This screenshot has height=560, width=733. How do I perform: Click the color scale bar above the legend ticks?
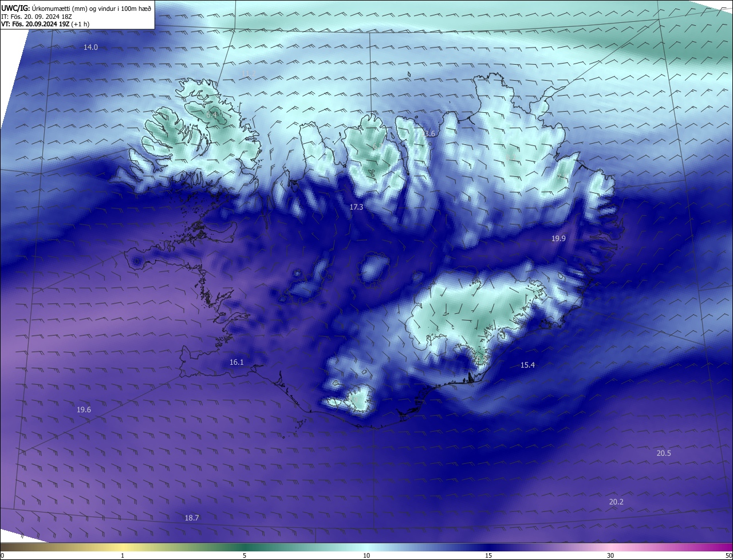pyautogui.click(x=366, y=547)
